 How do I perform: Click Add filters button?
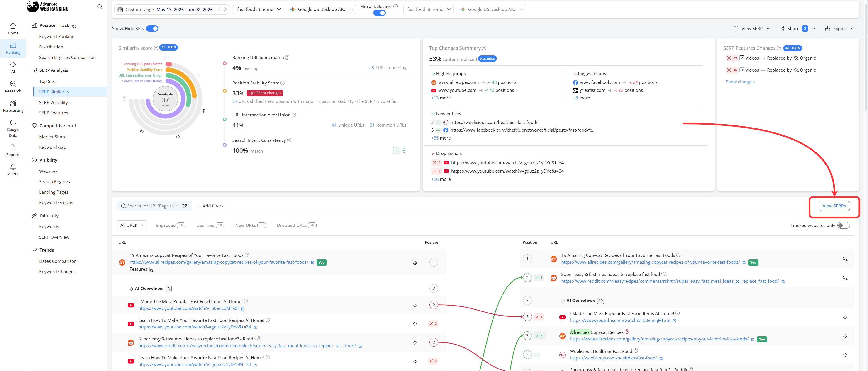(x=210, y=206)
